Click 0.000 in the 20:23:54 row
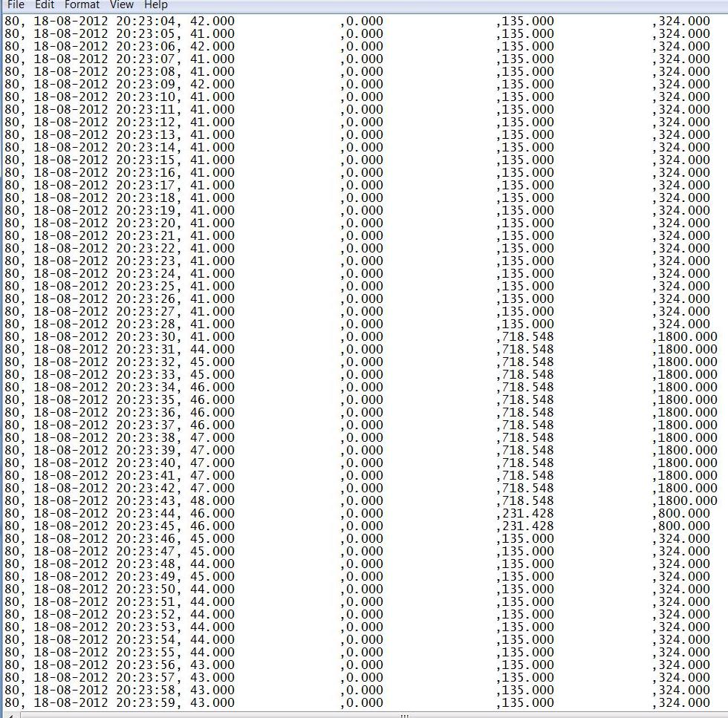Viewport: 728px width, 718px height. (365, 639)
